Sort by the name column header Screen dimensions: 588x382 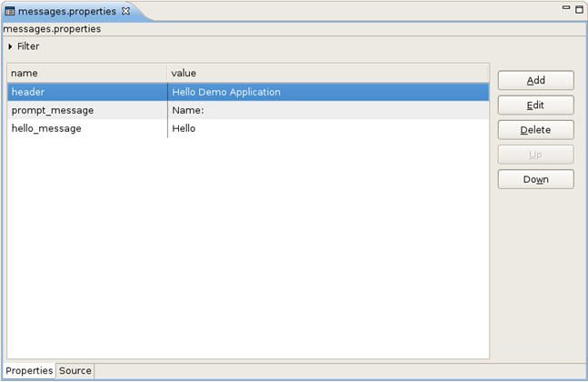click(x=86, y=73)
